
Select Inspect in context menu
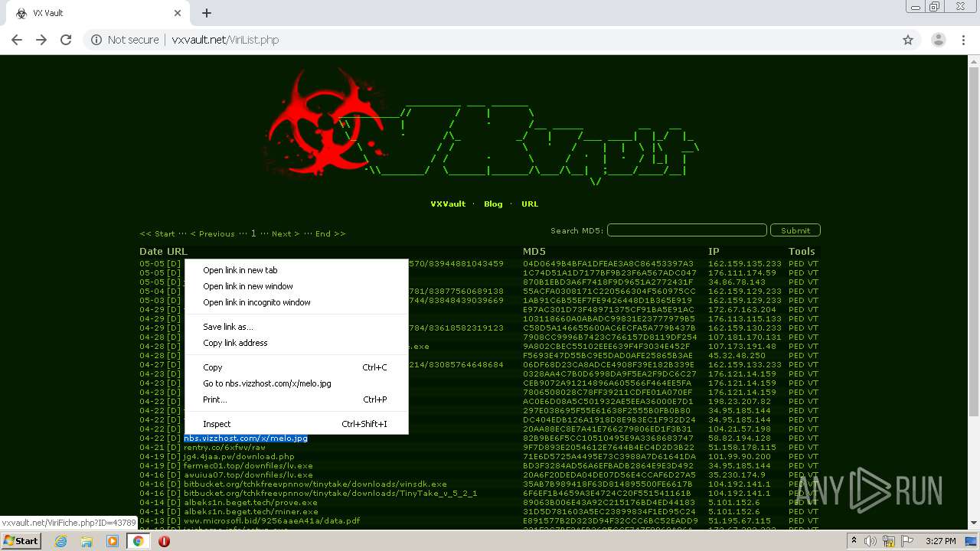tap(296, 424)
